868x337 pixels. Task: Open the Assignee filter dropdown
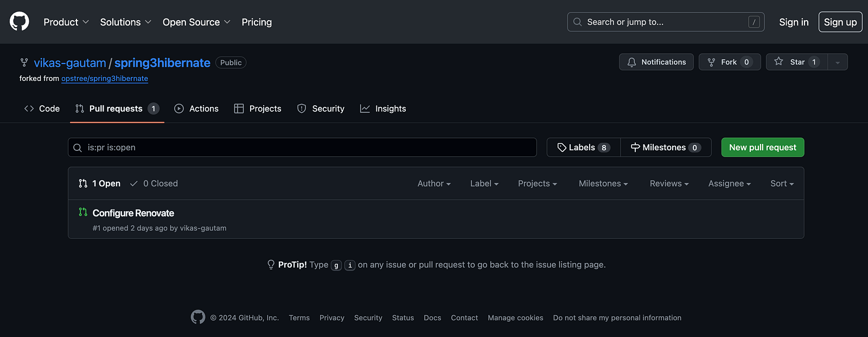coord(730,183)
